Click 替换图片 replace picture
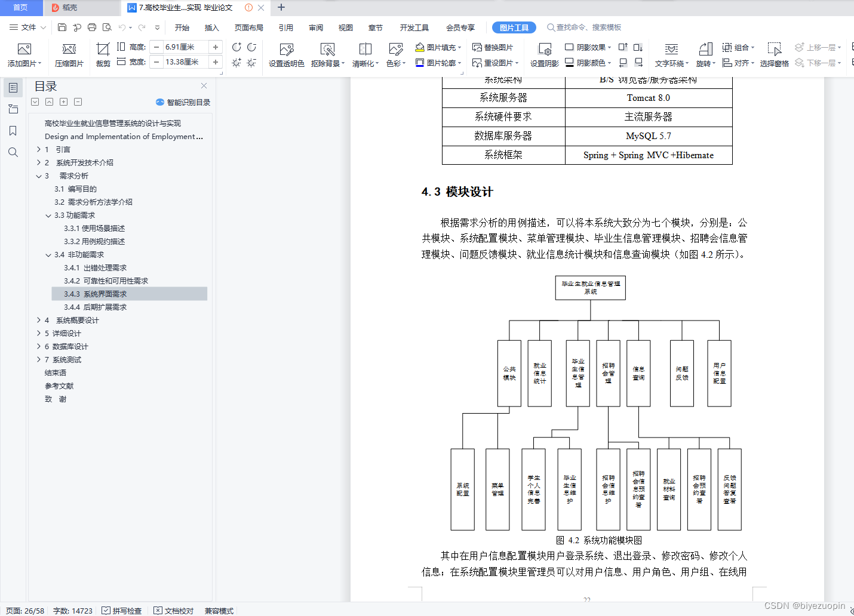 (x=493, y=47)
